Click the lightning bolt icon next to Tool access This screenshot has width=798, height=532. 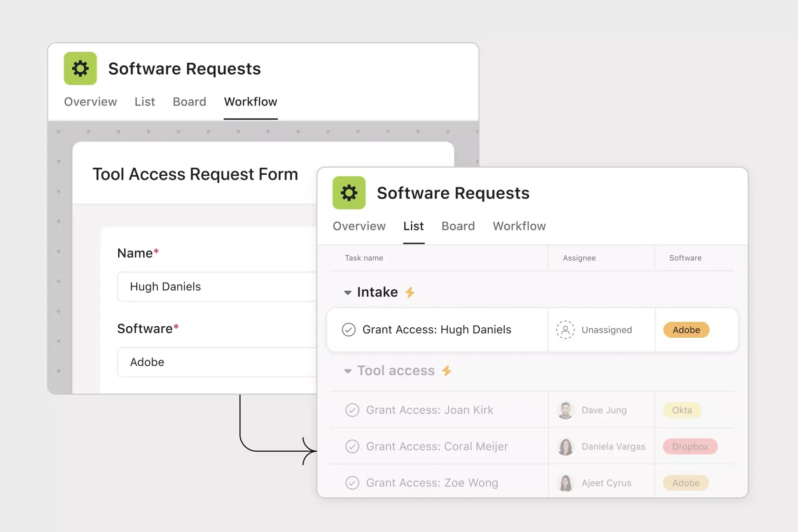(447, 371)
